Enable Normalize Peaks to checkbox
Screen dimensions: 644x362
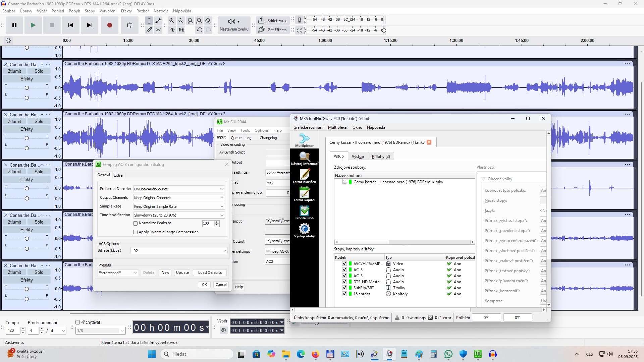click(136, 223)
